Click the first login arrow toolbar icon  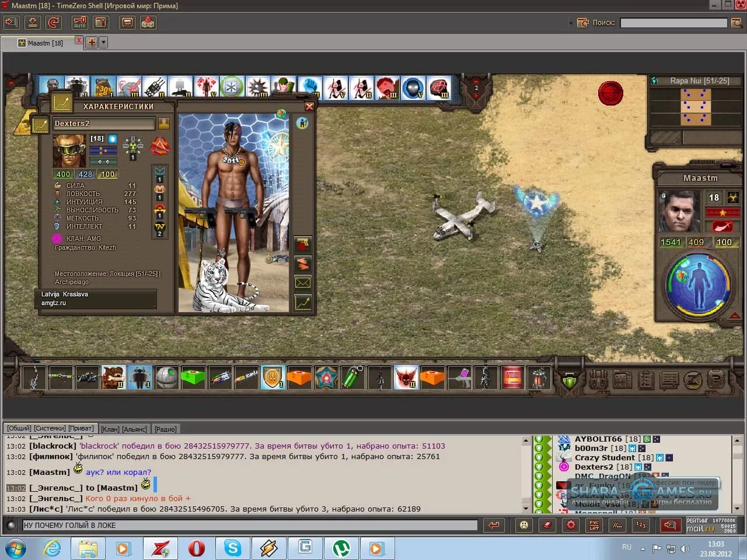[x=12, y=23]
